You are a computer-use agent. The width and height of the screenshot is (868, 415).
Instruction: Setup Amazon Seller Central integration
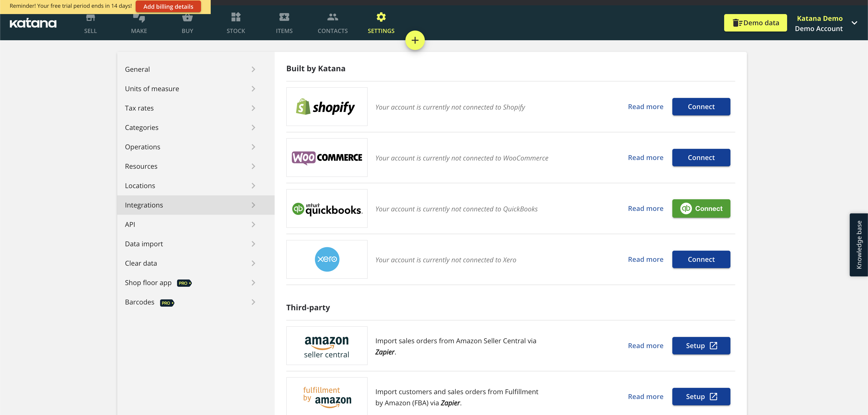(x=701, y=346)
